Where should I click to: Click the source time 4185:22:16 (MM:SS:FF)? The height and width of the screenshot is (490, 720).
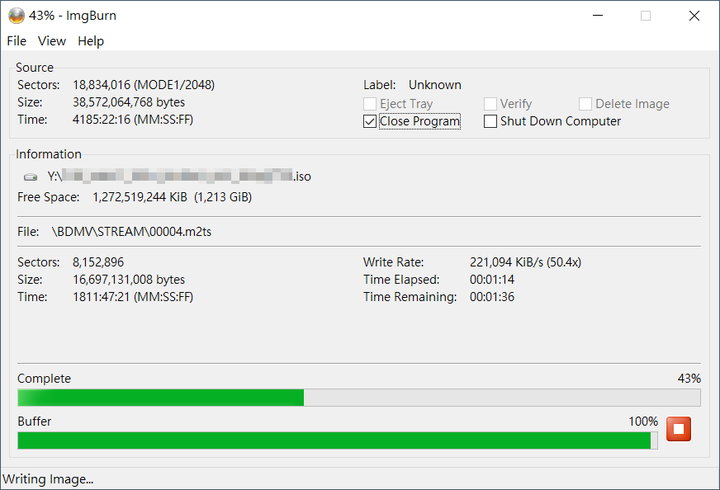(133, 119)
